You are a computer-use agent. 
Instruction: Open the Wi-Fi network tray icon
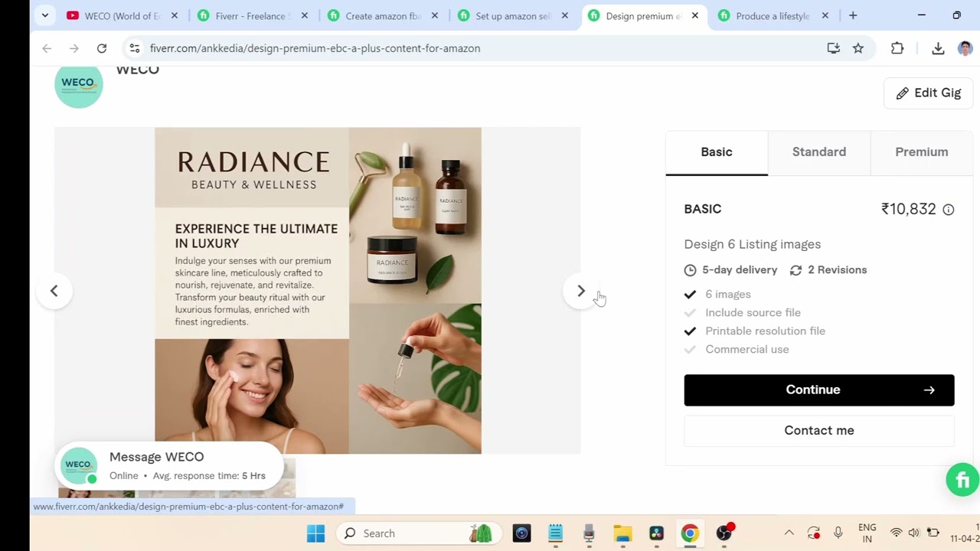tap(896, 533)
